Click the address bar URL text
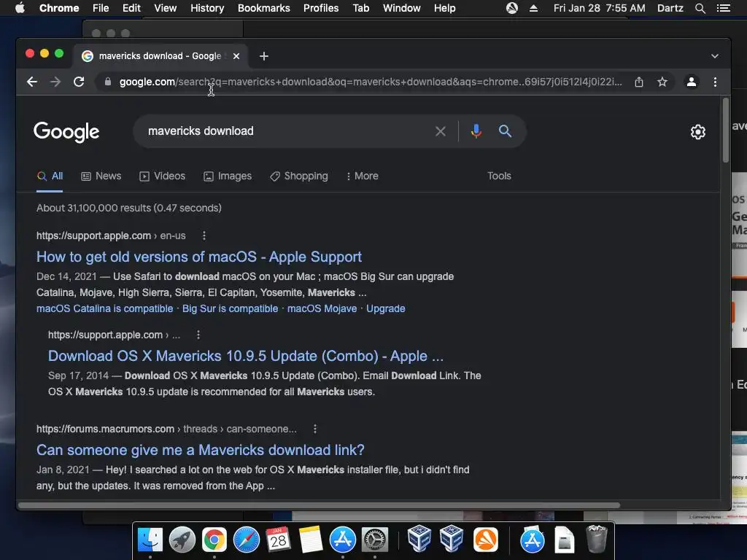Image resolution: width=747 pixels, height=560 pixels. click(x=371, y=82)
